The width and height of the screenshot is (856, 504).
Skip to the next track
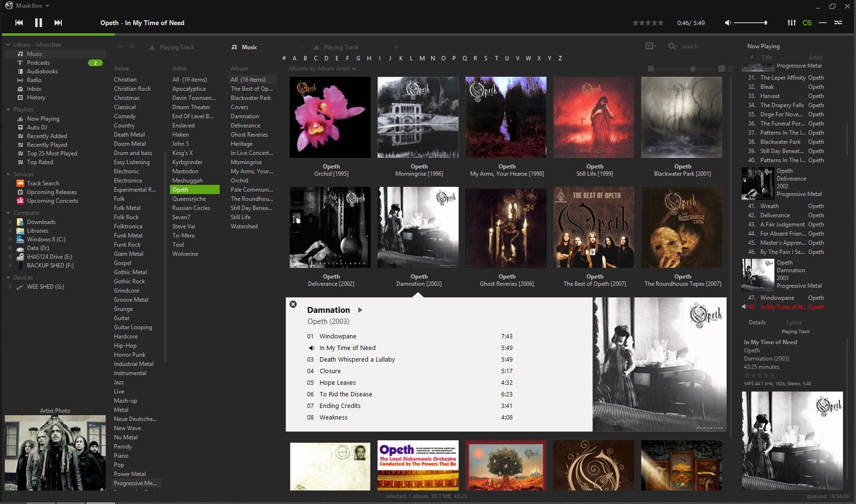pyautogui.click(x=58, y=23)
